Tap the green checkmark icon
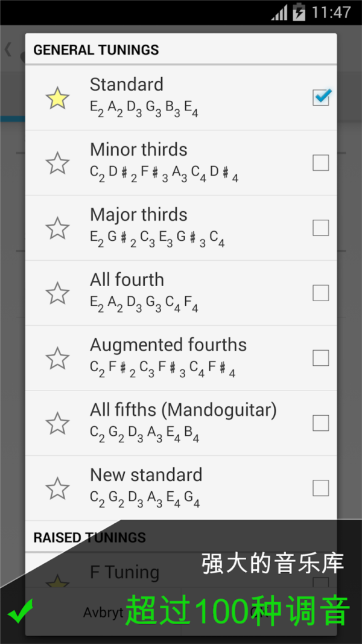This screenshot has height=644, width=362. click(20, 613)
